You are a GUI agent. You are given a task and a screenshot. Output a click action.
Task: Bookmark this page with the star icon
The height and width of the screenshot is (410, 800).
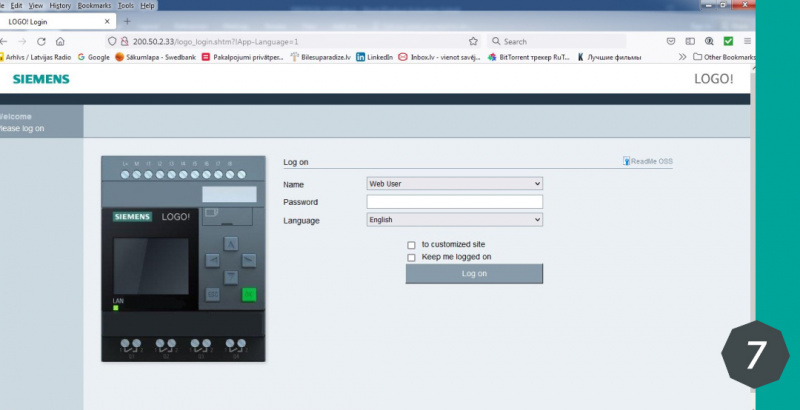[473, 41]
